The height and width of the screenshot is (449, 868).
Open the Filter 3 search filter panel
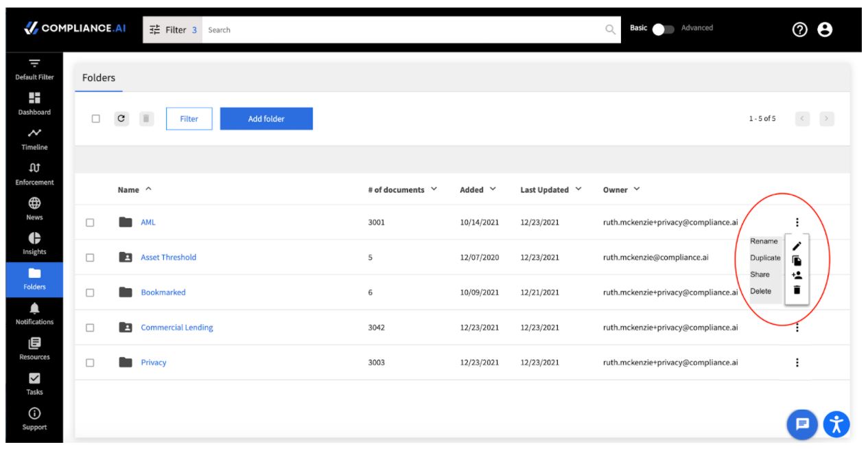pyautogui.click(x=173, y=30)
